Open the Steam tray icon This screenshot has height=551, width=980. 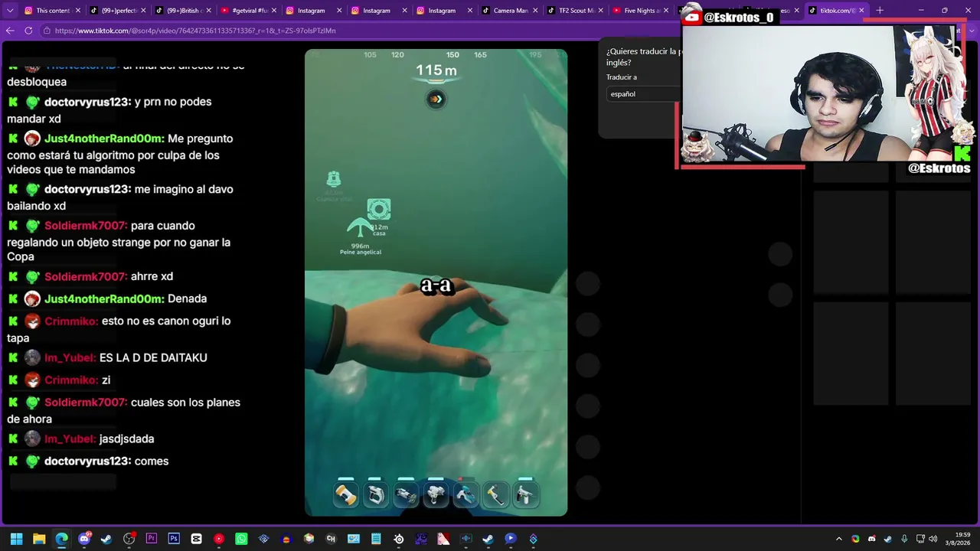click(887, 539)
